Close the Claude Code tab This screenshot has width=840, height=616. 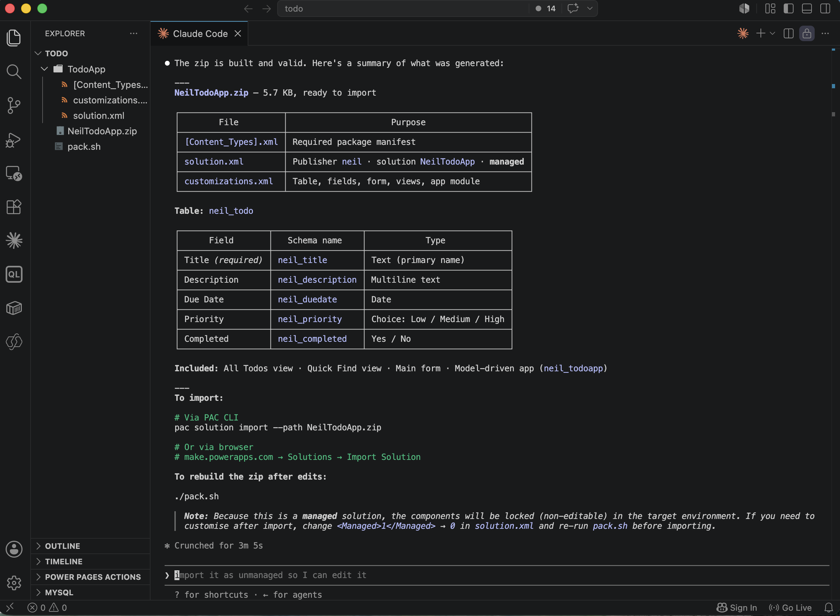click(237, 33)
